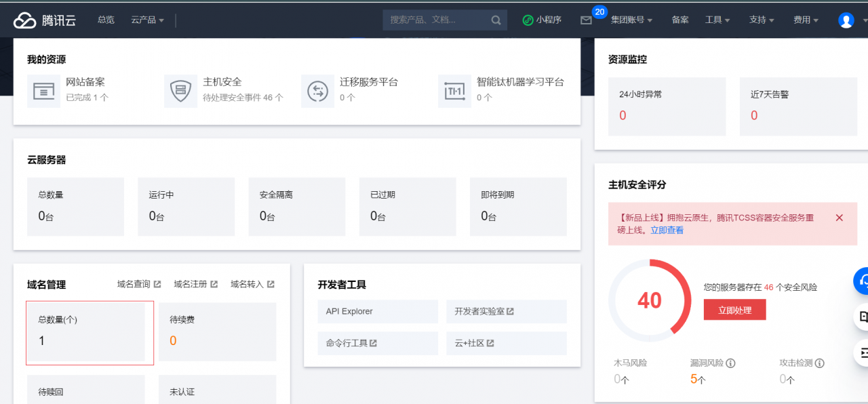
Task: Click the security score 40 ring gauge
Action: click(650, 300)
